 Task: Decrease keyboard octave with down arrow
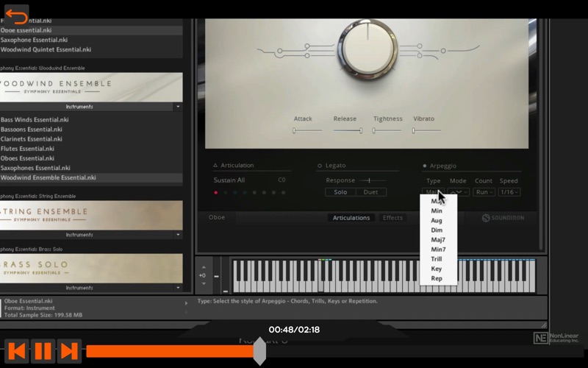click(204, 283)
